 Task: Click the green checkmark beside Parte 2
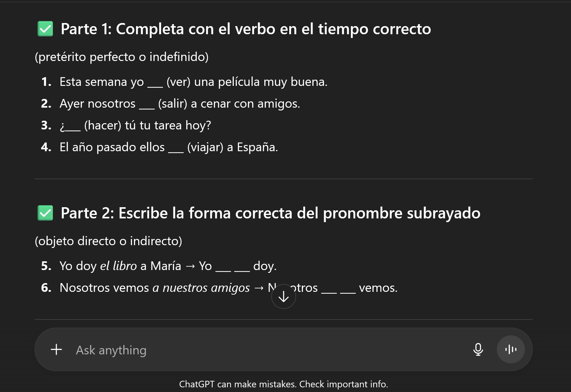pyautogui.click(x=45, y=213)
